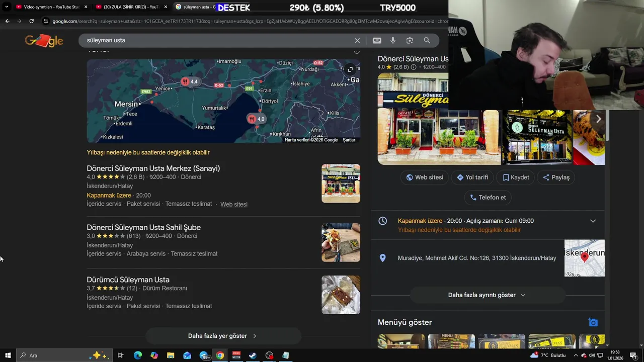Open Merkez (Sanayi) storefront thumbnail

point(341,184)
